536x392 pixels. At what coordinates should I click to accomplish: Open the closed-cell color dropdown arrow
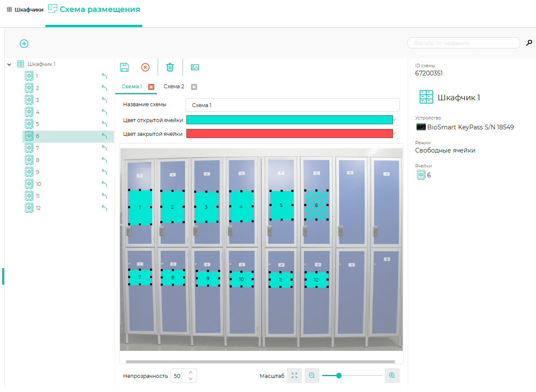pos(395,134)
